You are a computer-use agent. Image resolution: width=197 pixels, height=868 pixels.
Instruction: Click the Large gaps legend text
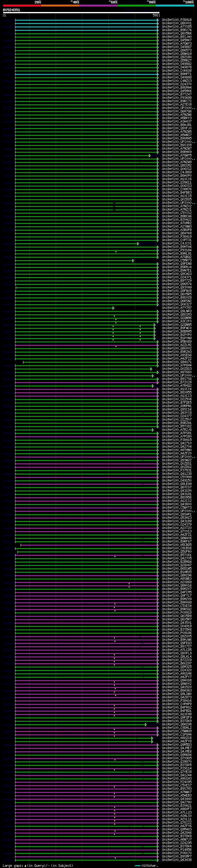pyautogui.click(x=38, y=865)
